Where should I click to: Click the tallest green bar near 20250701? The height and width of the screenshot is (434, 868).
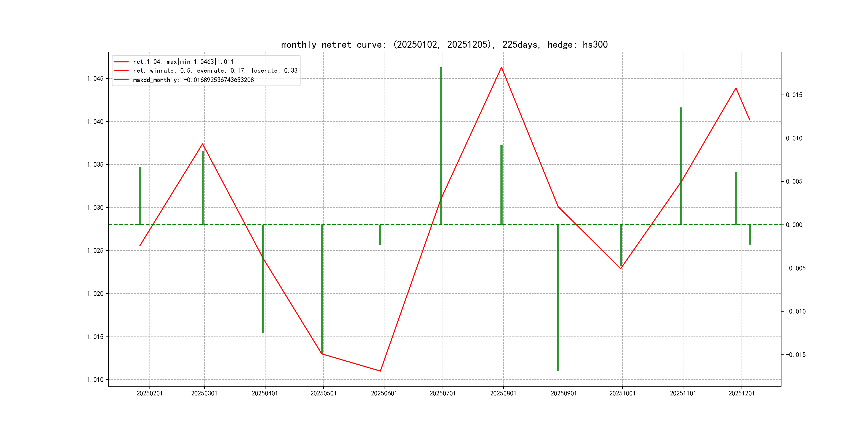[x=441, y=145]
